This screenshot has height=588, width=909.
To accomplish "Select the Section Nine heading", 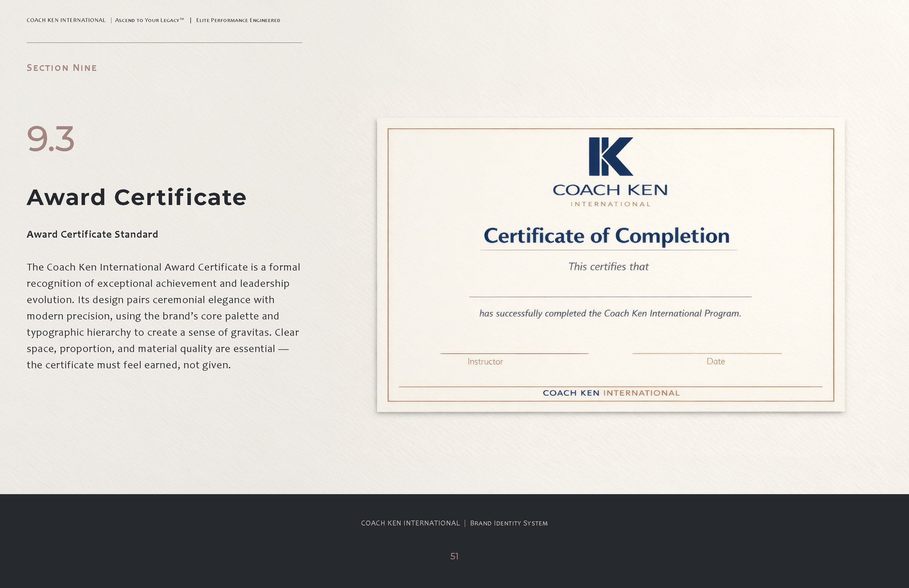I will 62,68.
